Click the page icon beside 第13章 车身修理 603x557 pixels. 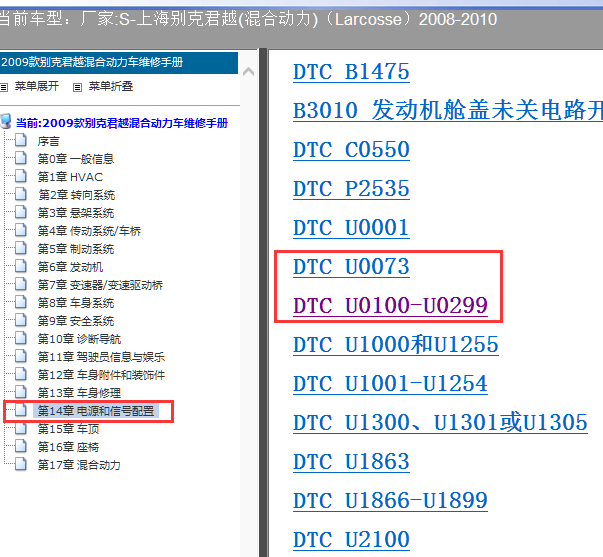(20, 392)
